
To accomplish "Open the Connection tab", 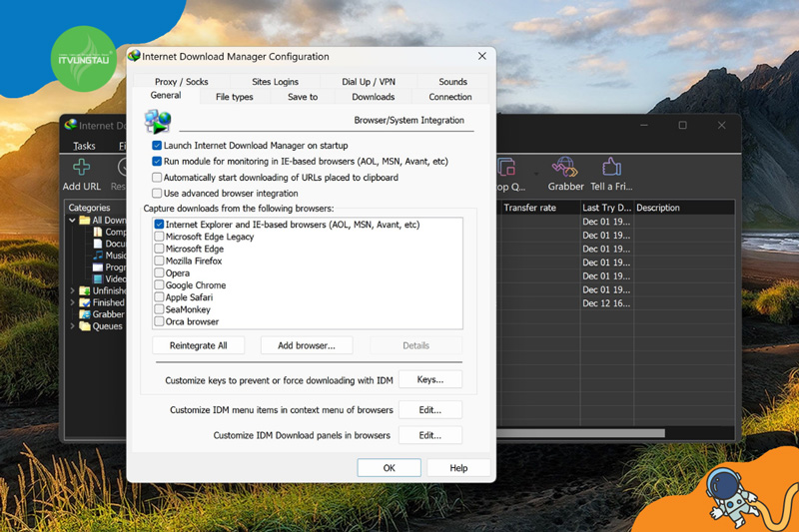I will tap(450, 97).
